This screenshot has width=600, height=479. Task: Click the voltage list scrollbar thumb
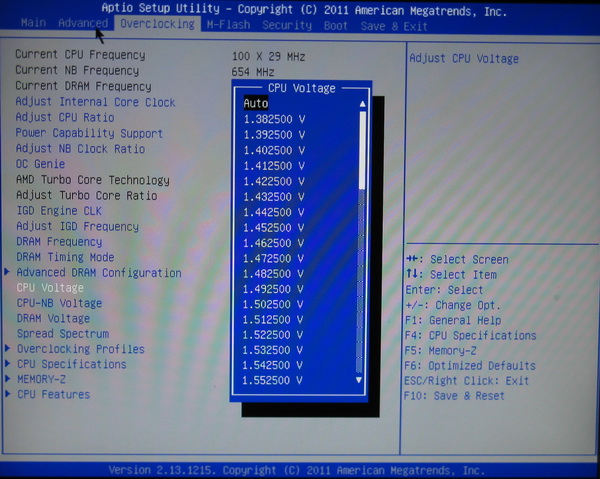362,150
